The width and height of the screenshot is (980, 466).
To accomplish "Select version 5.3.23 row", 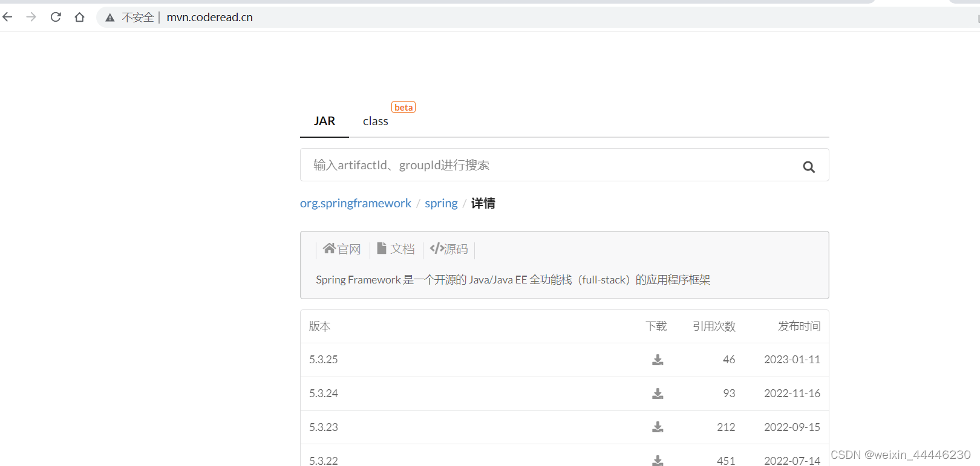I will pos(564,427).
